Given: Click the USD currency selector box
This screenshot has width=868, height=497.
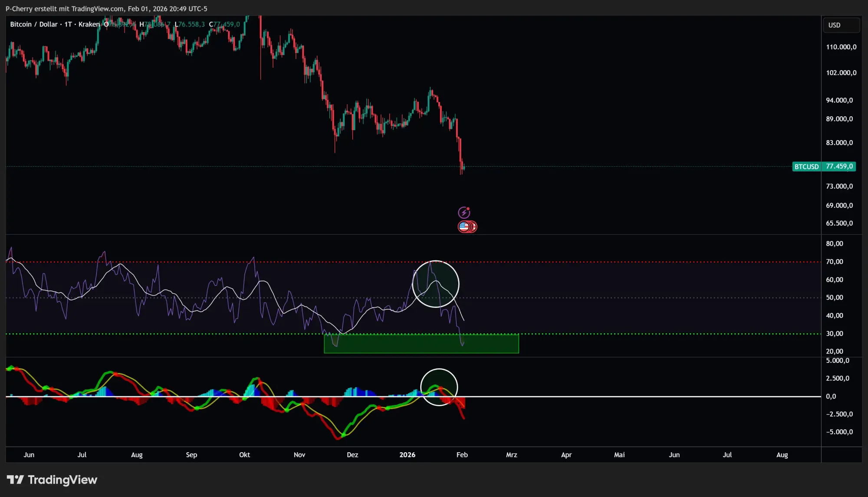Looking at the screenshot, I should point(841,25).
